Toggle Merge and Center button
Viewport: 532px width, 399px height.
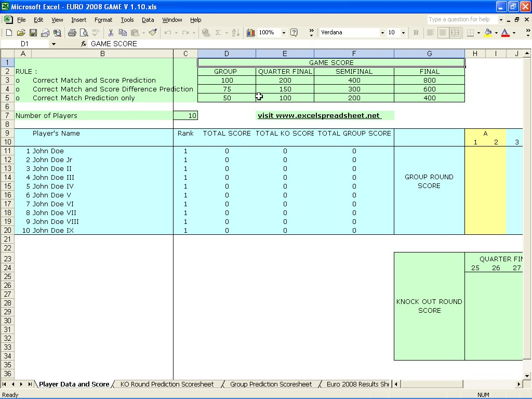[x=455, y=33]
